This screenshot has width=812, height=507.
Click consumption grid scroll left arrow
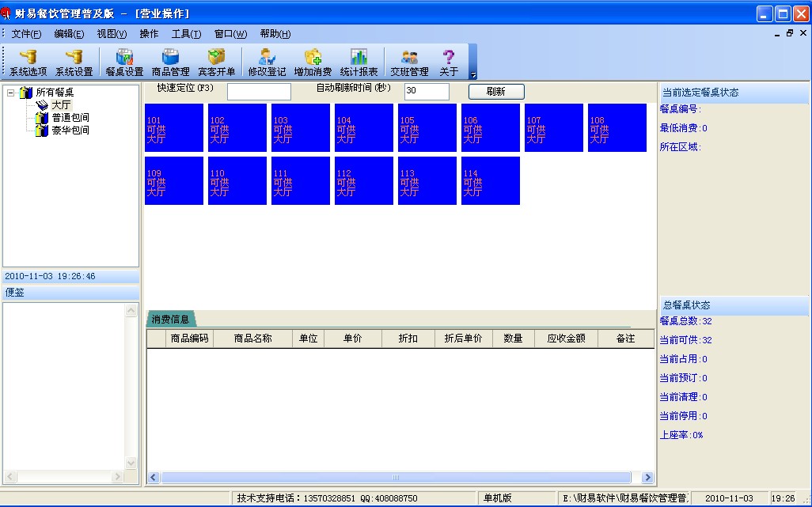(x=154, y=478)
